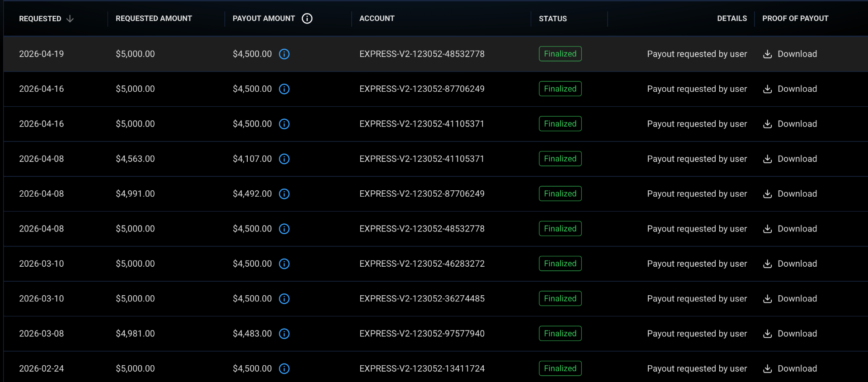The height and width of the screenshot is (382, 868).
Task: Click 'Payout requested by user' in 2026-02-24 row
Action: click(697, 369)
